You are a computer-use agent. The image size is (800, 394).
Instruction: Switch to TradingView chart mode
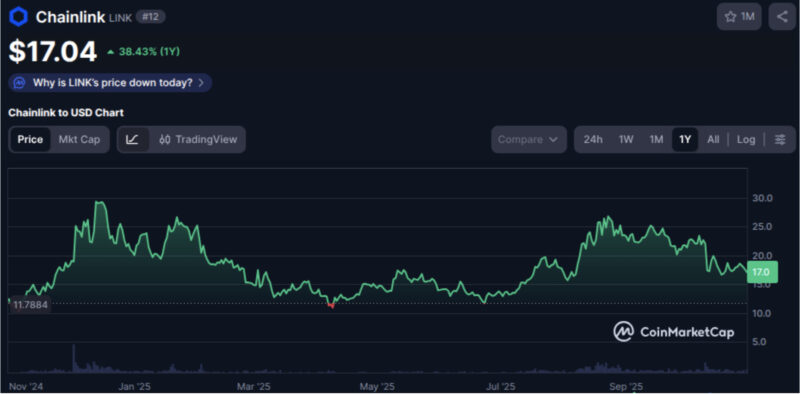(198, 139)
